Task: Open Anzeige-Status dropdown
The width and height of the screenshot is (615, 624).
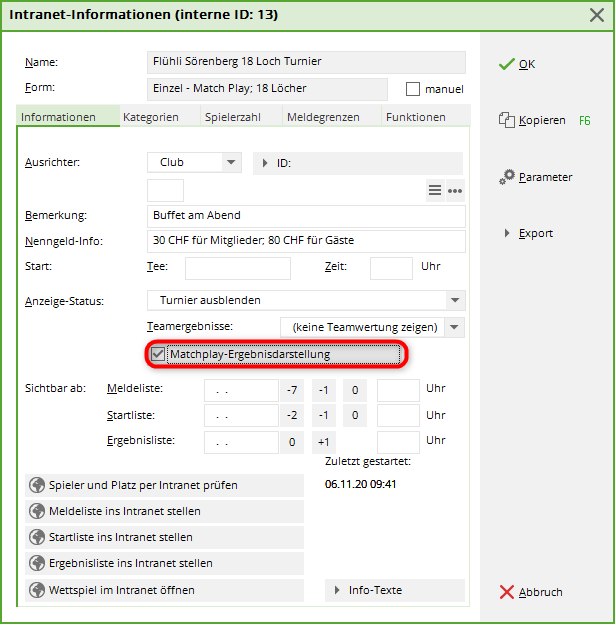Action: (455, 300)
